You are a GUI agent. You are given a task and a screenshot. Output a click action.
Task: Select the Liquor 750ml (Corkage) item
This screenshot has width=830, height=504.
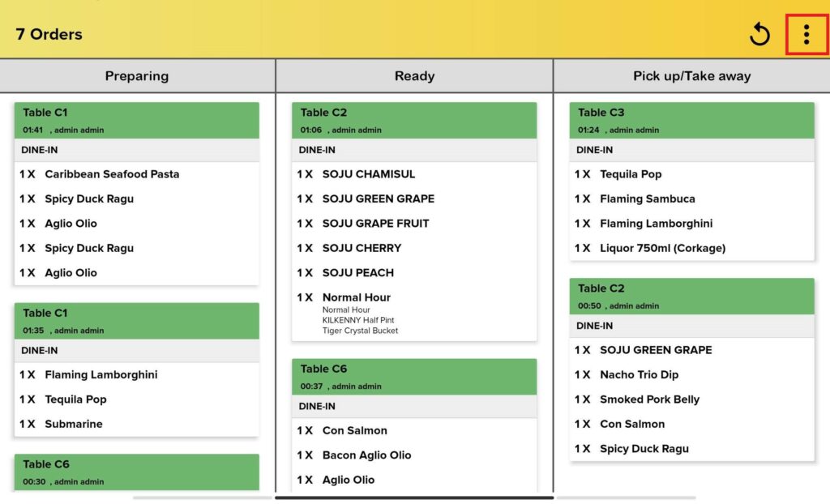[663, 248]
